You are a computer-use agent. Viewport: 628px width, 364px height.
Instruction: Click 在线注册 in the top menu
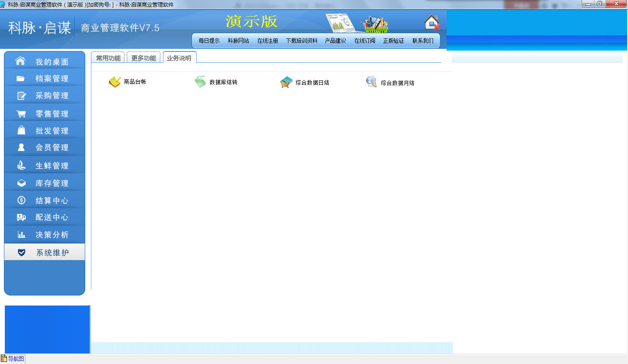(x=267, y=41)
